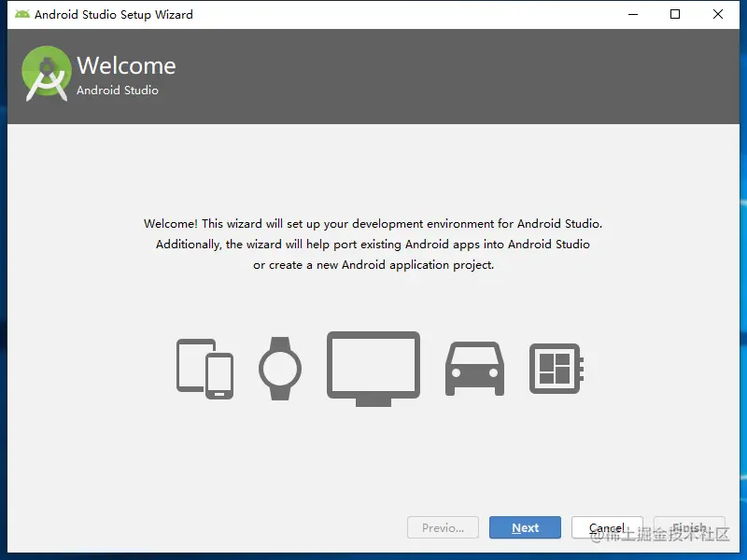Minimize the Setup Wizard window
The image size is (747, 560).
[633, 14]
